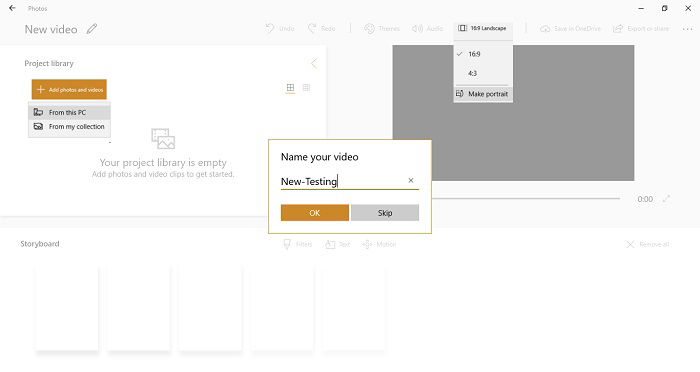
Task: Select the 16:9 aspect ratio option
Action: click(x=483, y=54)
